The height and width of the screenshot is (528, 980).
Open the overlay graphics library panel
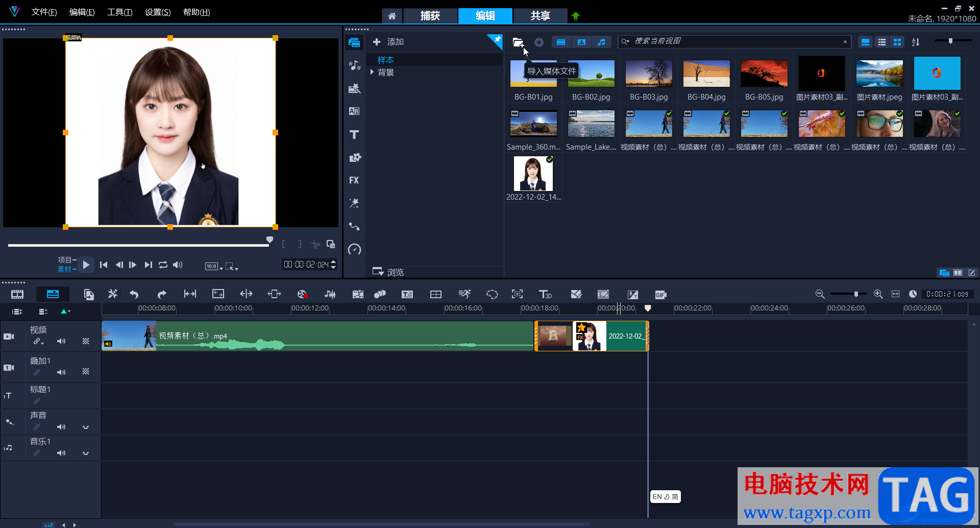tap(354, 157)
